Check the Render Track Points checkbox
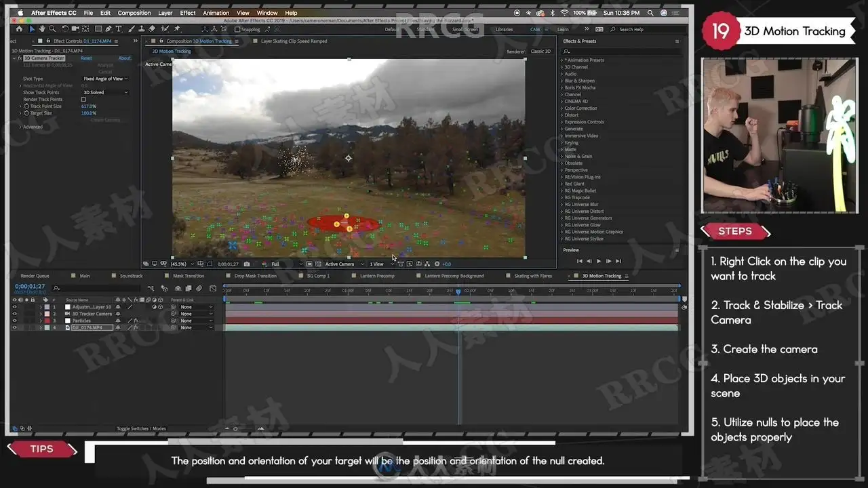Viewport: 868px width, 488px height. 83,100
